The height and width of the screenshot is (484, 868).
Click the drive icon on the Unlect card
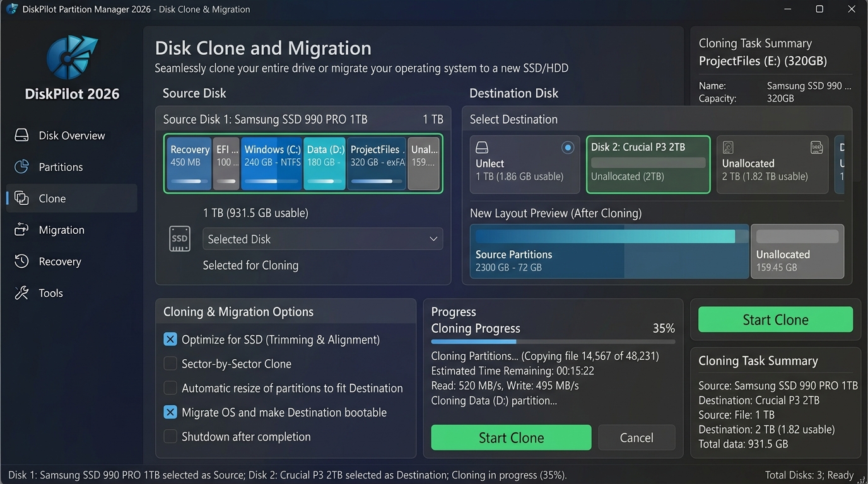click(482, 147)
